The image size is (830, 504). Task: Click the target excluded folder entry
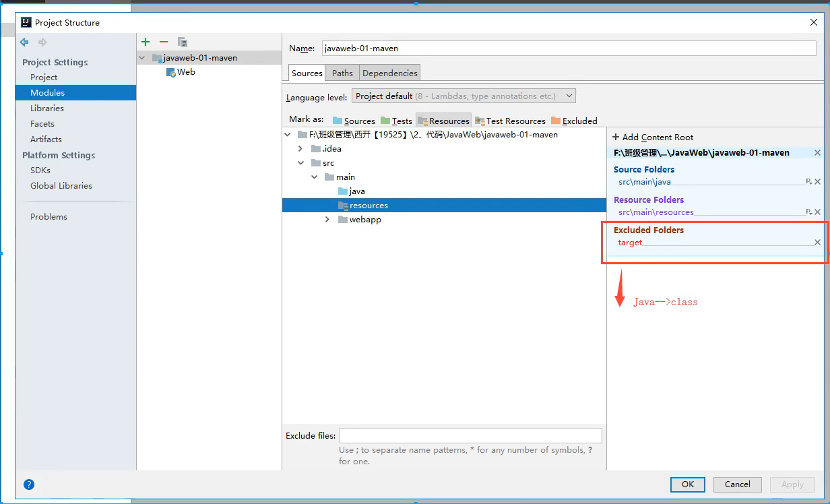(630, 243)
